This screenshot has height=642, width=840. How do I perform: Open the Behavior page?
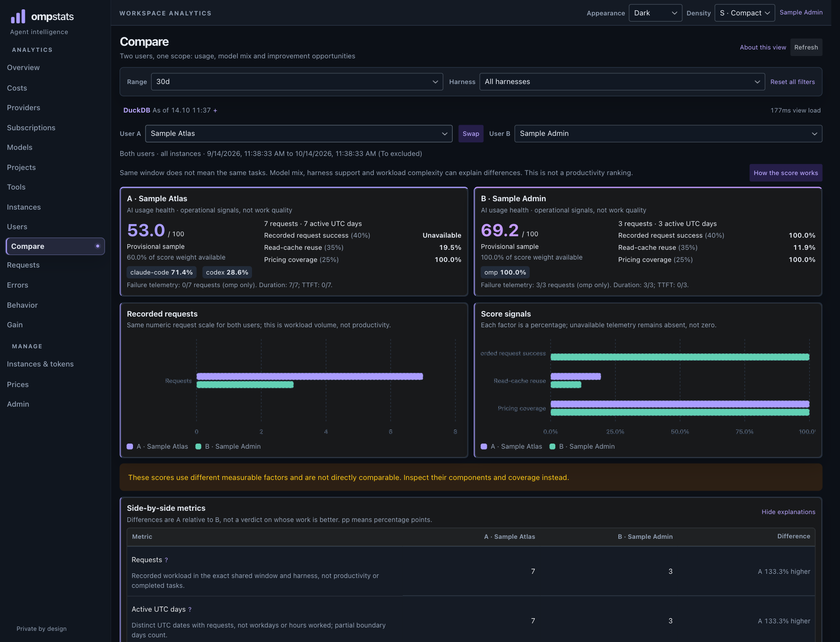22,305
